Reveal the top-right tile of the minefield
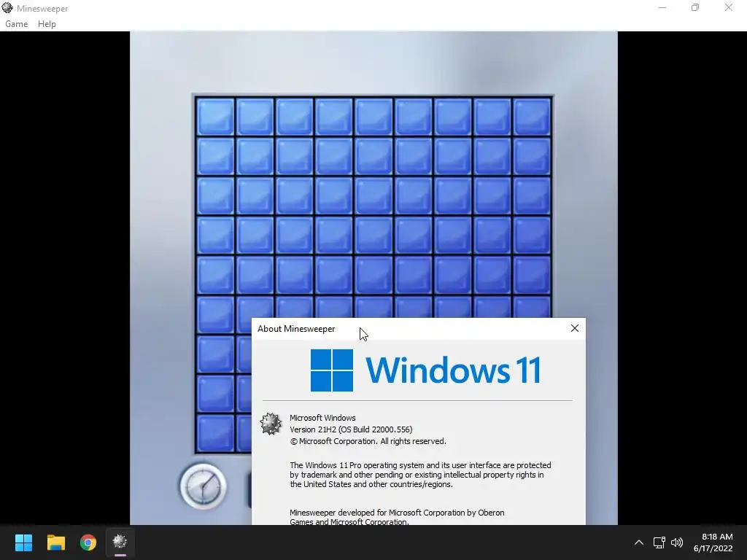This screenshot has width=747, height=560. pyautogui.click(x=532, y=117)
